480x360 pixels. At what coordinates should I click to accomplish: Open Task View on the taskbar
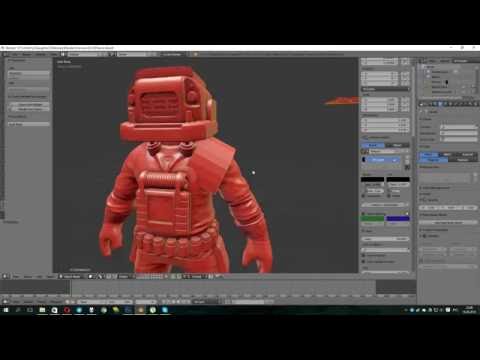pos(30,310)
